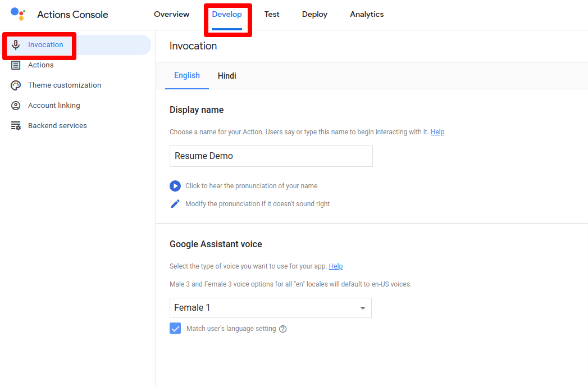Switch to the Hindi language tab
Viewport: 588px width, 386px height.
(x=227, y=75)
